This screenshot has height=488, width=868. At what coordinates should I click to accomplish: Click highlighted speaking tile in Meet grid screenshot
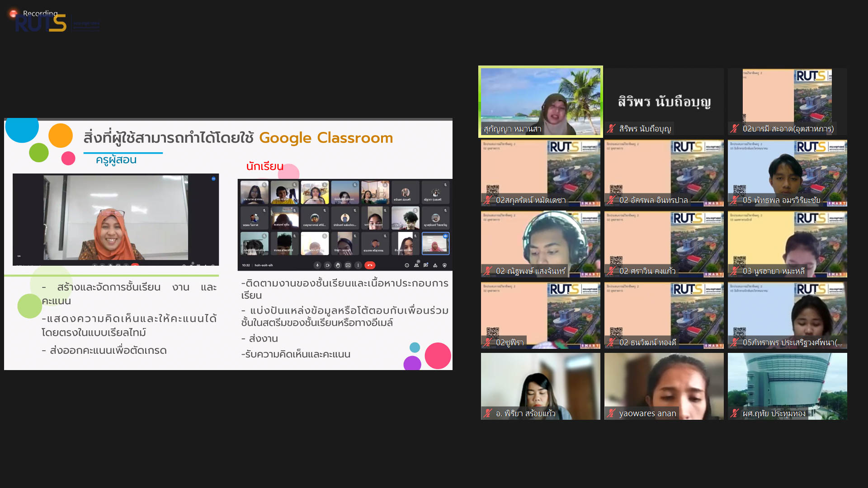click(435, 244)
